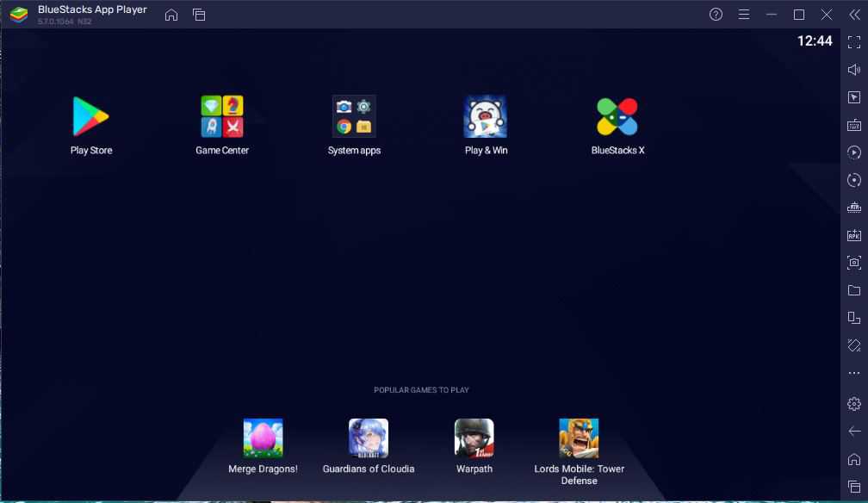The width and height of the screenshot is (868, 503).
Task: Click the recent apps tabs icon
Action: (199, 15)
